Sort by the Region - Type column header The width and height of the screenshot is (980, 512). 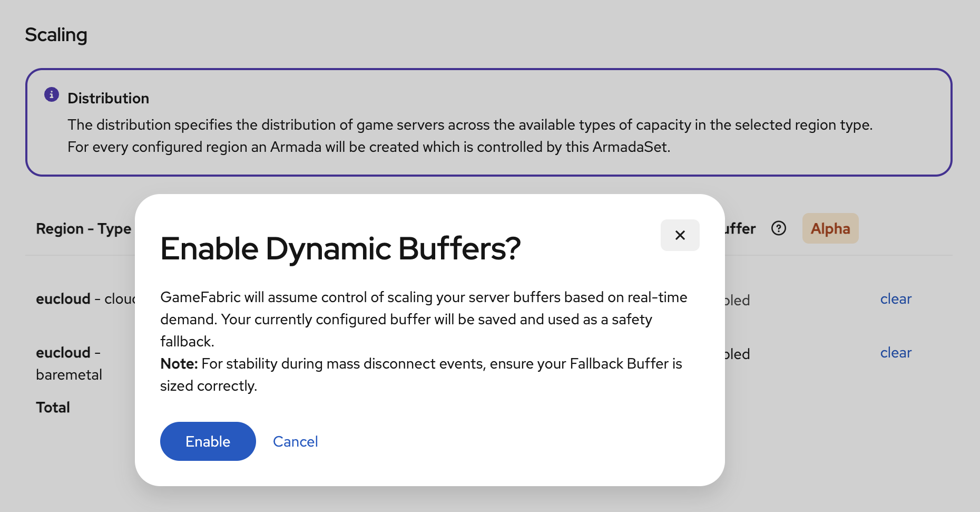pyautogui.click(x=83, y=228)
